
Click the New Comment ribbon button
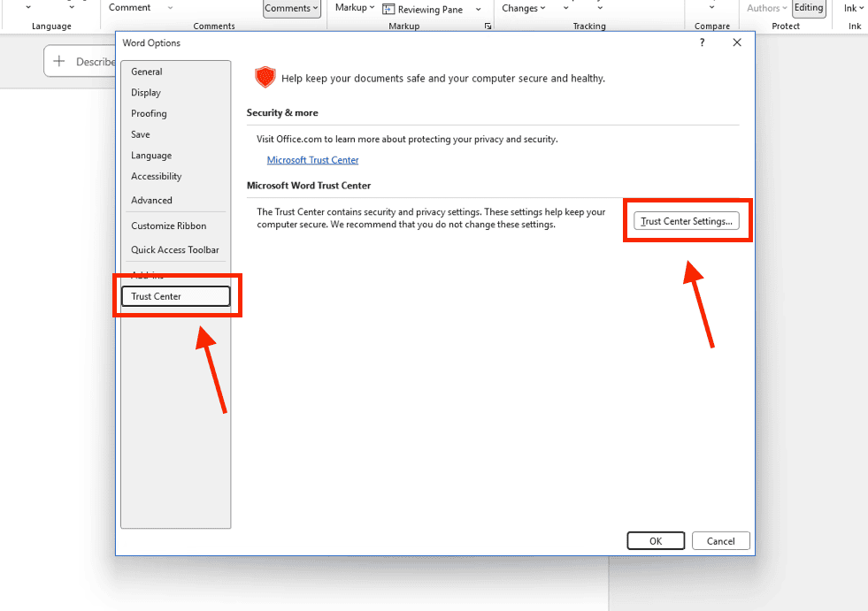[129, 7]
